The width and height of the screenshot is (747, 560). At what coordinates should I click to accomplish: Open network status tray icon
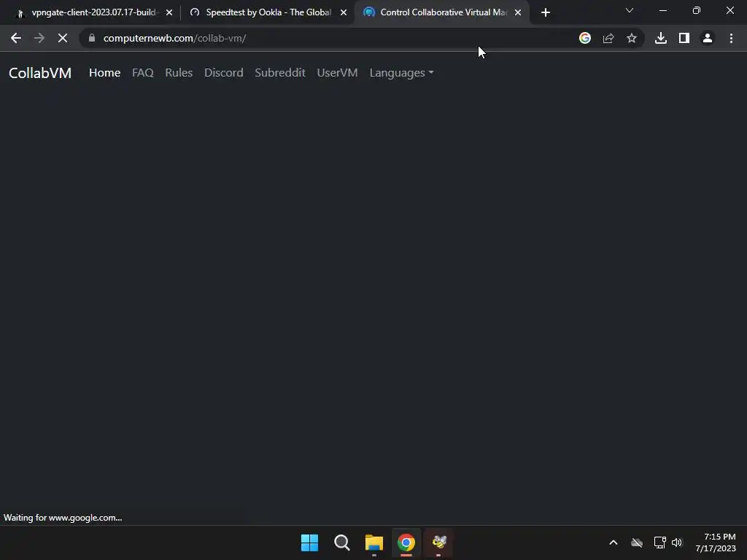coord(659,542)
